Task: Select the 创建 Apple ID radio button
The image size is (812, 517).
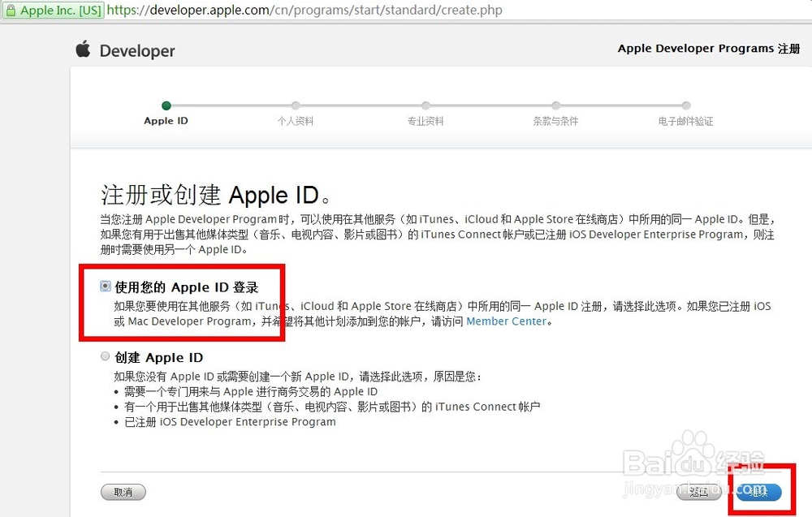Action: 105,356
